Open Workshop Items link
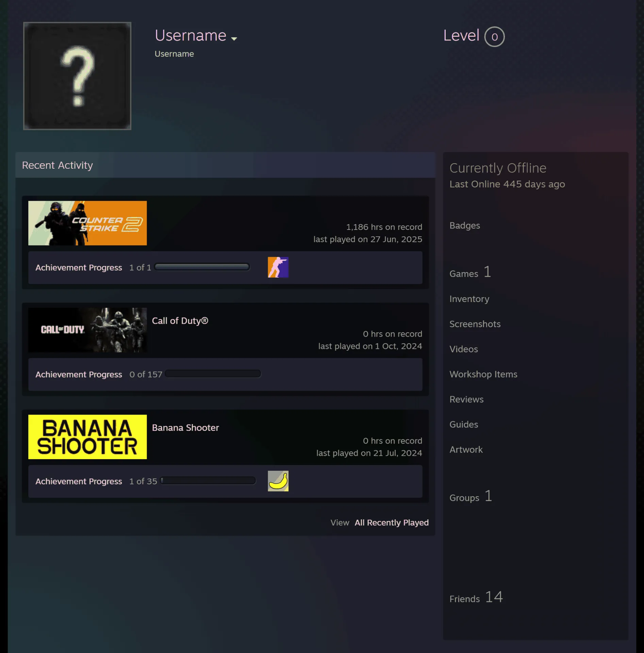The image size is (644, 653). [483, 374]
